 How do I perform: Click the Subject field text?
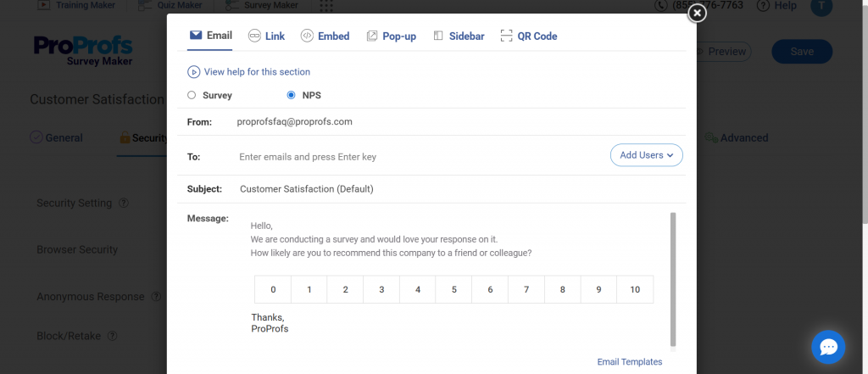click(x=307, y=189)
